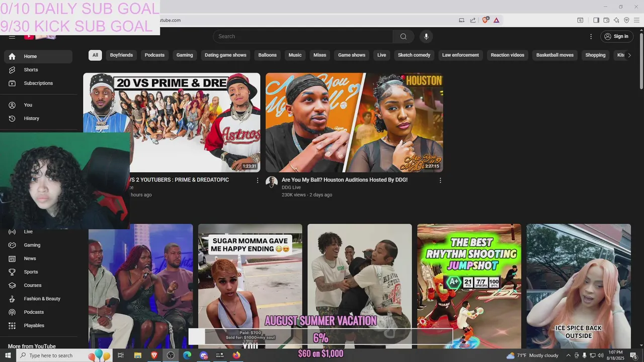Open watch History in the sidebar

pyautogui.click(x=38, y=118)
